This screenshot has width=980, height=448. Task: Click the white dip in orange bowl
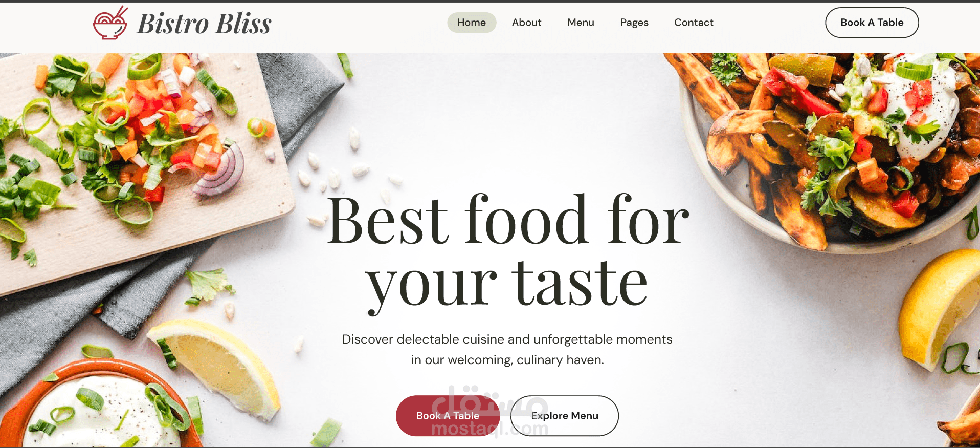(x=102, y=415)
